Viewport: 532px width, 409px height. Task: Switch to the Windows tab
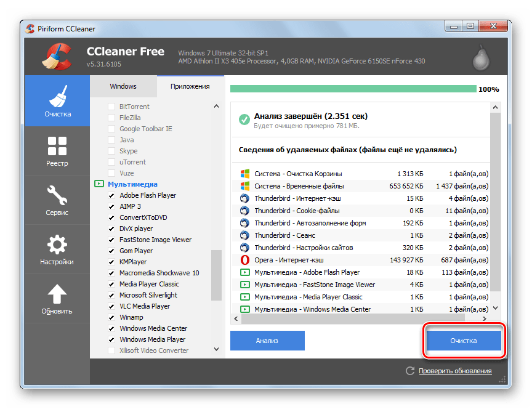[x=123, y=86]
